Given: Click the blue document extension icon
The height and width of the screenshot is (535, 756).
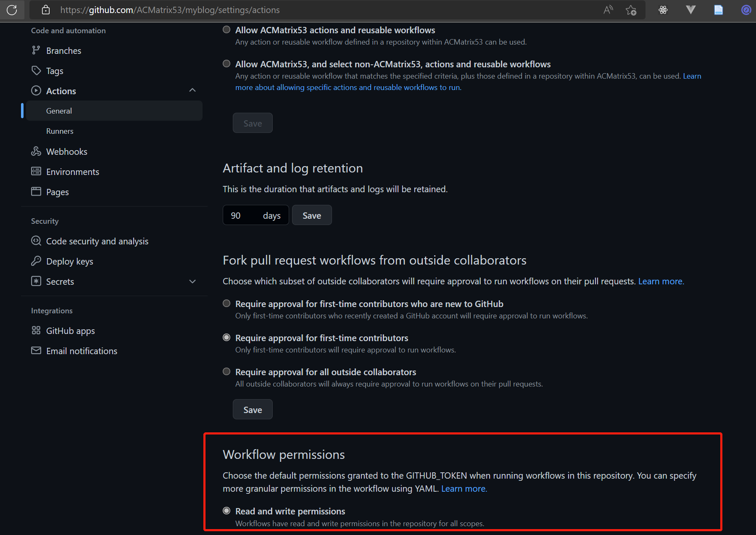Looking at the screenshot, I should 719,10.
